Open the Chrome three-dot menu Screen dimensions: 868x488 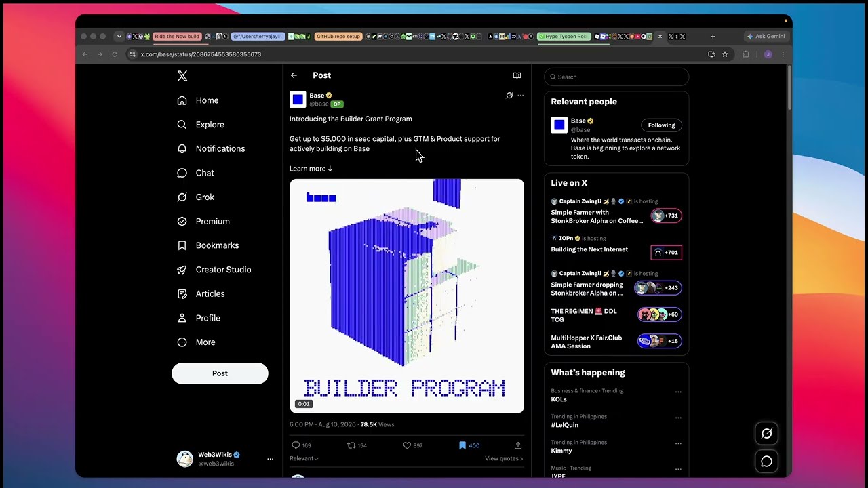pos(783,54)
